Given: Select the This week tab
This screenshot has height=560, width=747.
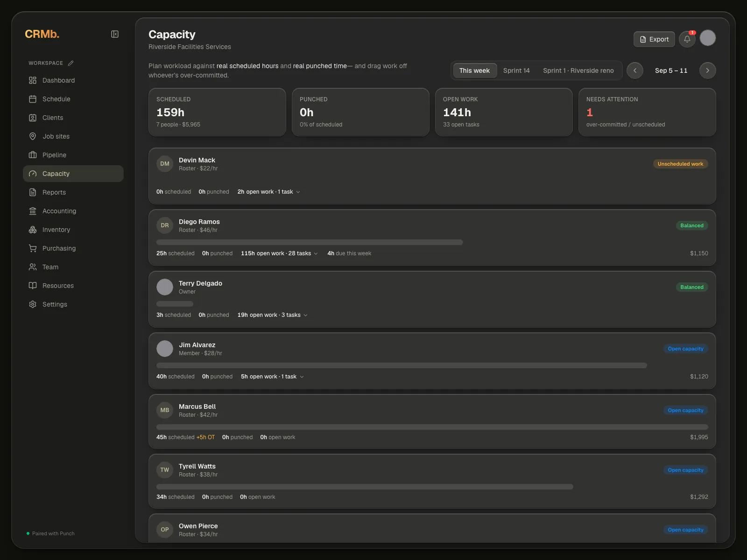Looking at the screenshot, I should [x=474, y=70].
